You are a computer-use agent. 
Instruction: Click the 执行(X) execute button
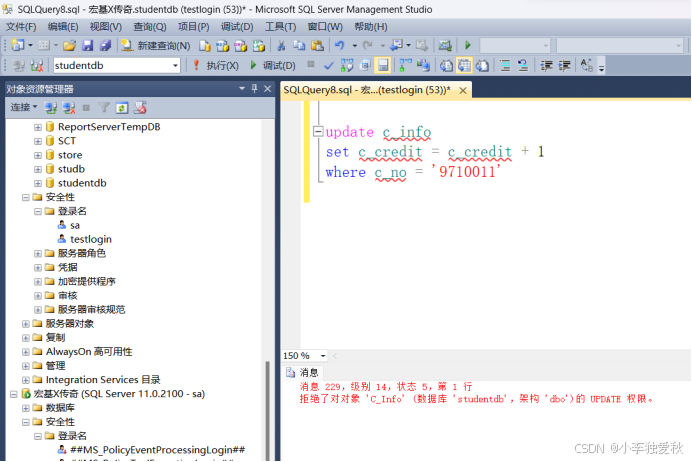click(216, 66)
